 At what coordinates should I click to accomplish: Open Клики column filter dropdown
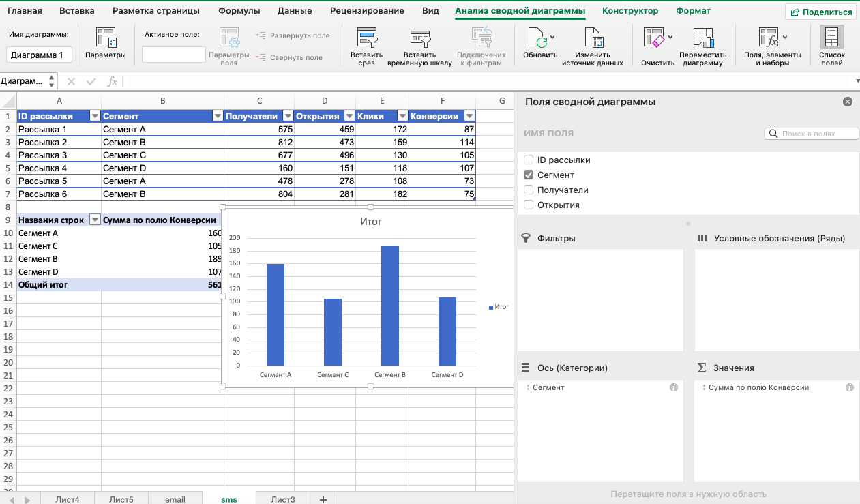pyautogui.click(x=402, y=116)
